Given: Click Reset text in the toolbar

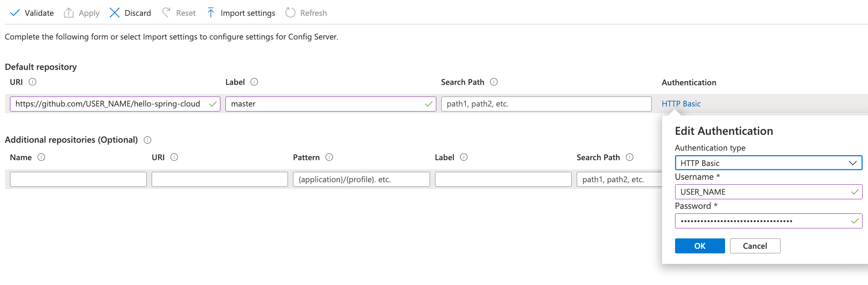Looking at the screenshot, I should [186, 13].
